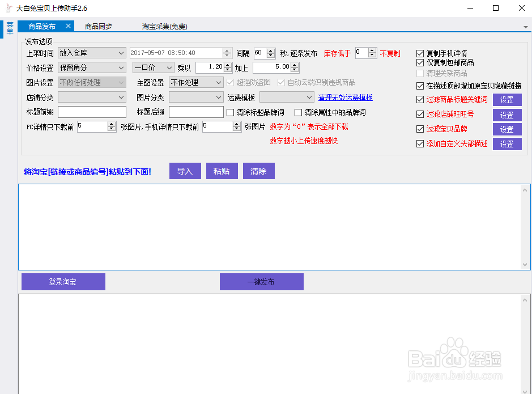Click the 清除 button
The image size is (532, 394).
click(259, 171)
